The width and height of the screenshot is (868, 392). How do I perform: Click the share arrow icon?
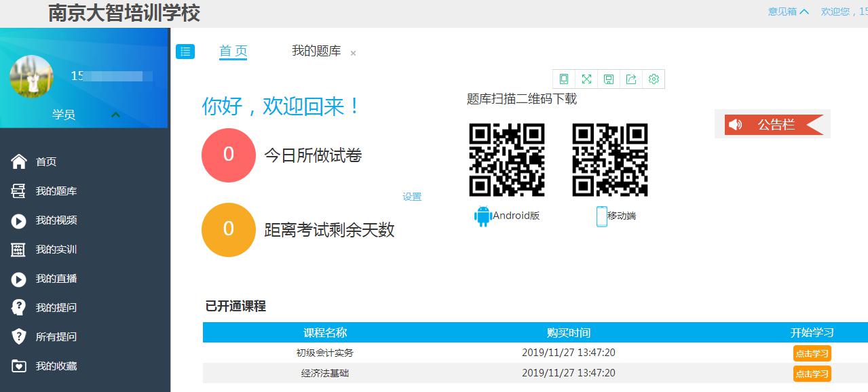[631, 79]
